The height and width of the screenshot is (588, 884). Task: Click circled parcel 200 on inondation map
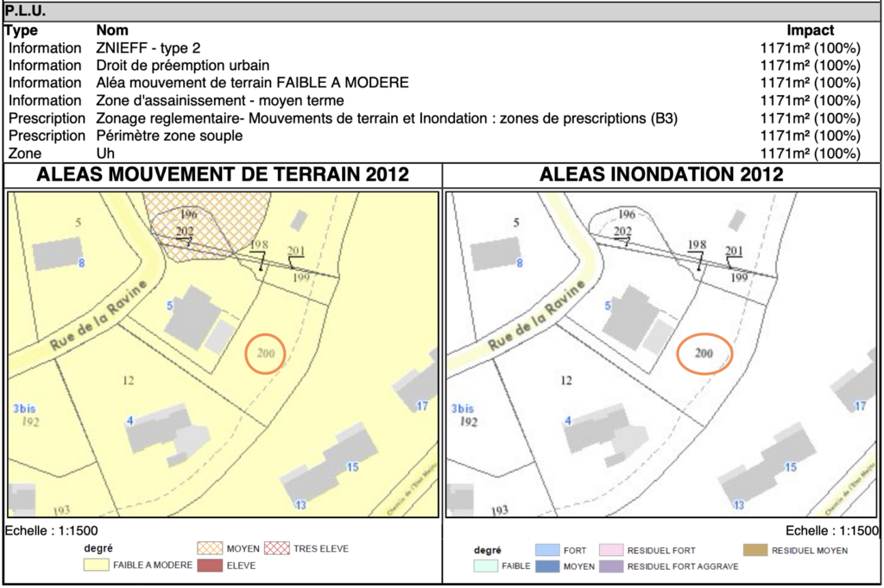point(704,352)
